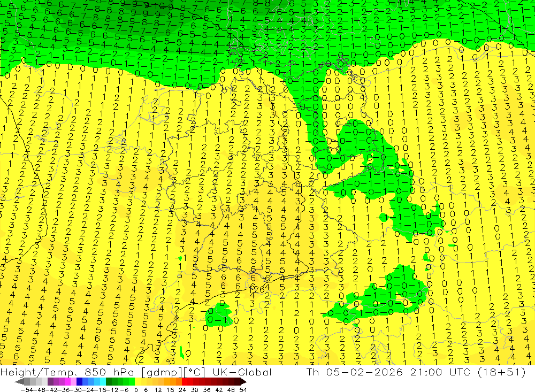This screenshot has width=535, height=392.
Task: Click the dark maroon right arrow end of the color scale
Action: [243, 382]
